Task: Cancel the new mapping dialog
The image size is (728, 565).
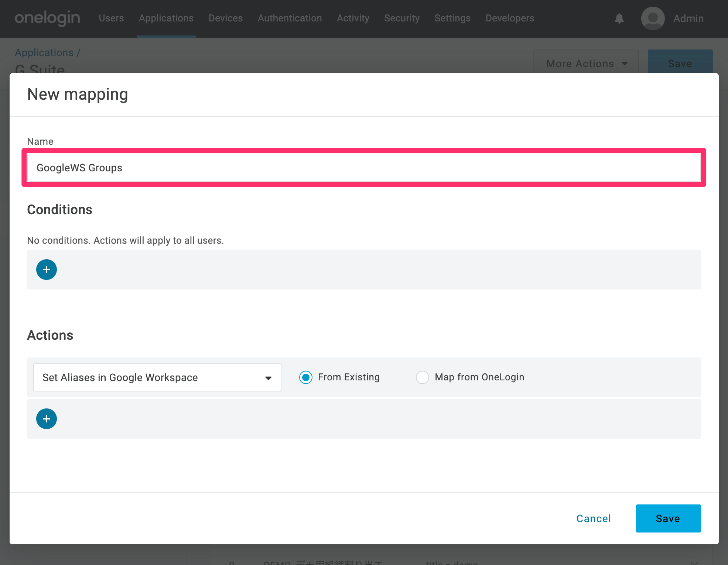Action: pos(594,518)
